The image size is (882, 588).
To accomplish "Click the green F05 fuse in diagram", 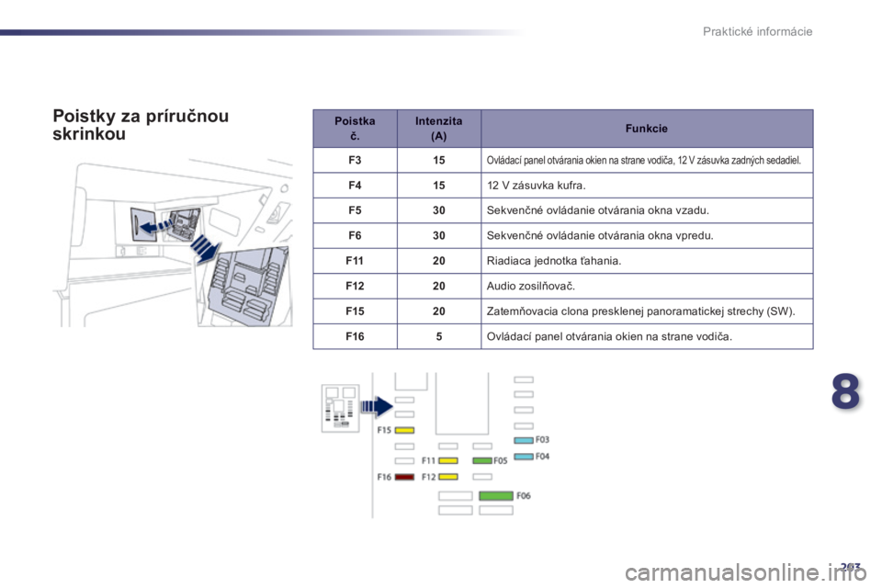I will (482, 461).
